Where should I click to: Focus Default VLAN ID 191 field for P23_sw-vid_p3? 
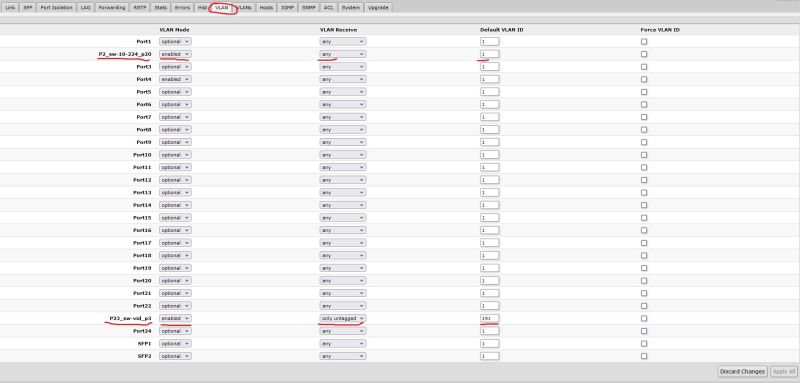click(x=489, y=318)
